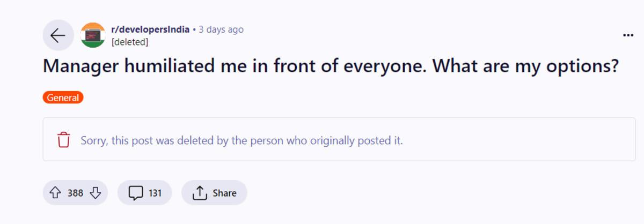This screenshot has width=644, height=224.
Task: Click the speech bubble comments icon
Action: tap(136, 193)
